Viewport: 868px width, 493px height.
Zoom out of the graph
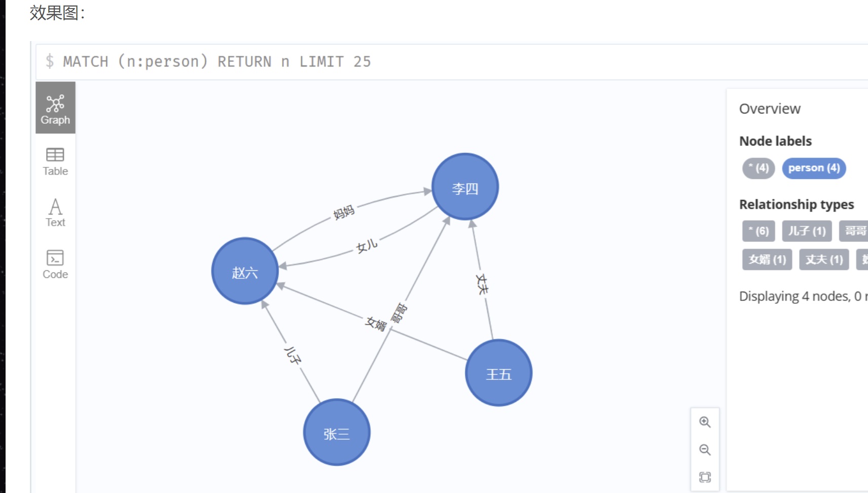coord(705,450)
